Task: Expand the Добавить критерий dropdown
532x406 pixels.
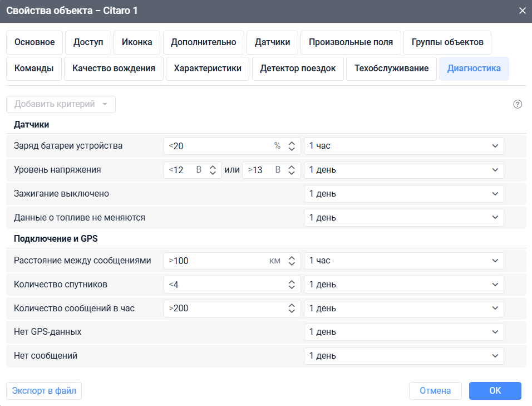Action: [x=61, y=104]
